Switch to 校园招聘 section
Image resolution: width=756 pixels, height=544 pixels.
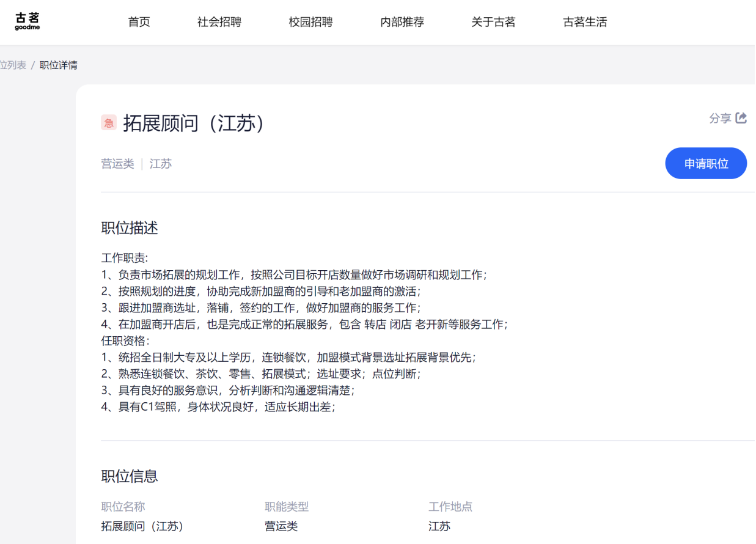(310, 22)
